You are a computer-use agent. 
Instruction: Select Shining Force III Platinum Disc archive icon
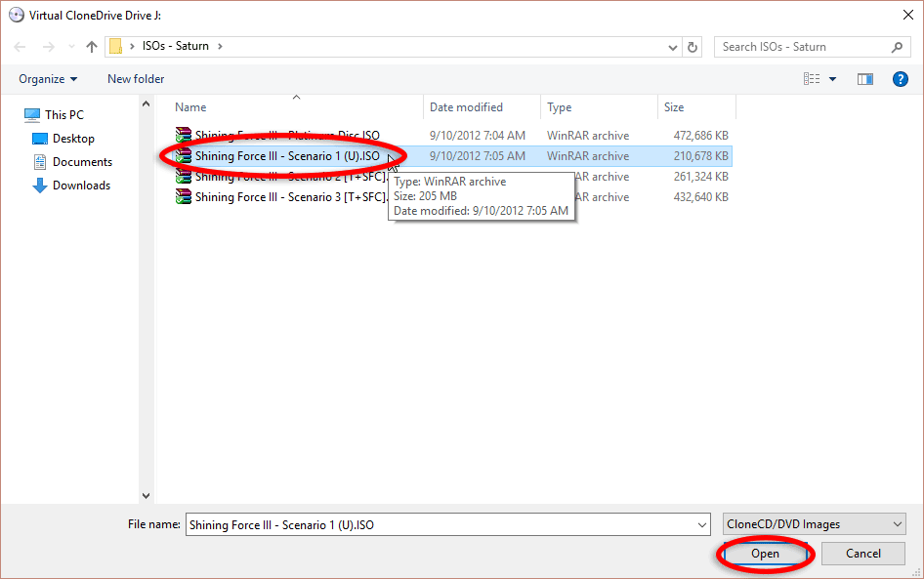pos(183,136)
